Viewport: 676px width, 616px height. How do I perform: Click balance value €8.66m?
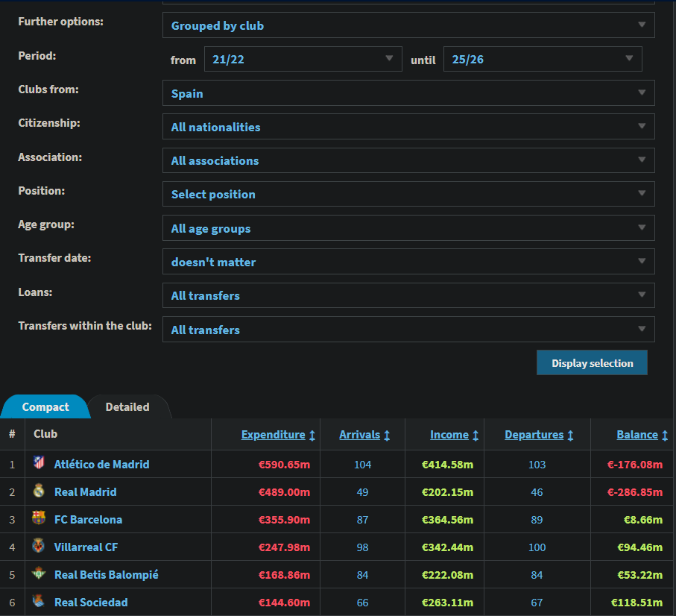(x=643, y=520)
